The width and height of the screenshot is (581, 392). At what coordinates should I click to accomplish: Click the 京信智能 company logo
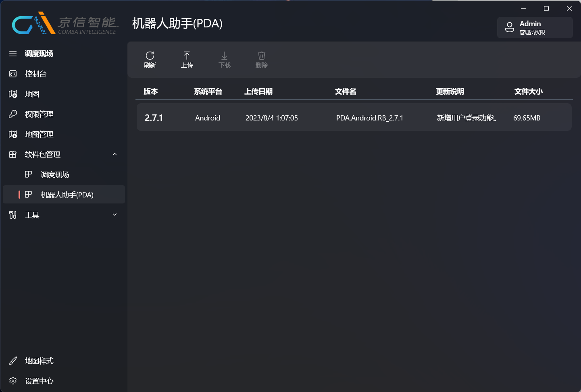coord(65,23)
